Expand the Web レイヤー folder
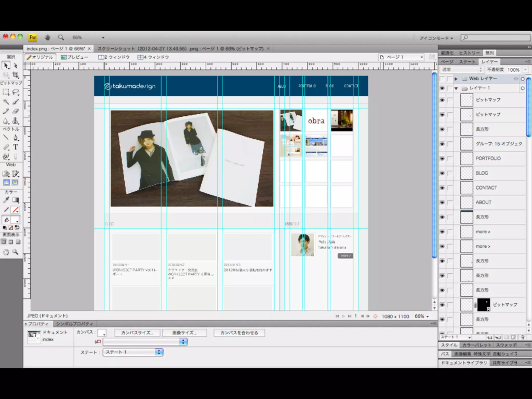The image size is (532, 399). [x=456, y=79]
